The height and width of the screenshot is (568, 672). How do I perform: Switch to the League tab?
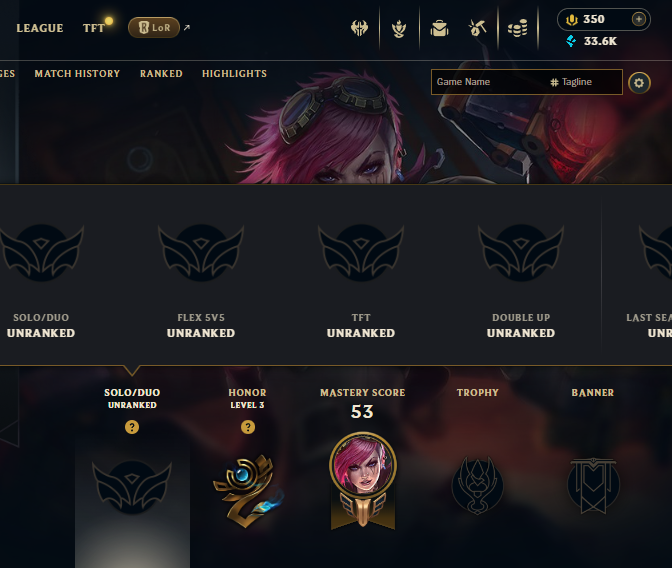[40, 28]
